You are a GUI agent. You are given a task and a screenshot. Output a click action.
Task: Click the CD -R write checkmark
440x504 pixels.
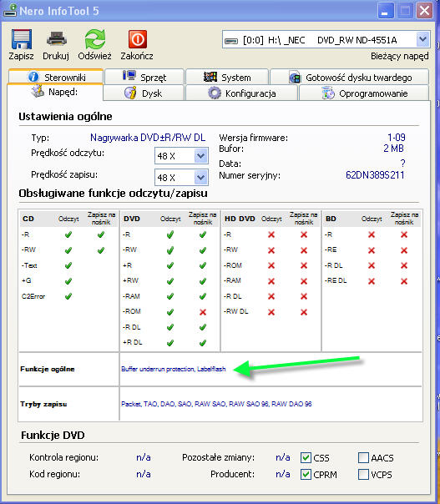[x=101, y=235]
